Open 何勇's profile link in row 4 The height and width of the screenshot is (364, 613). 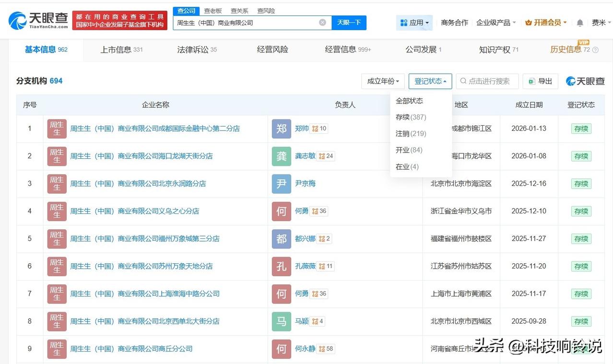click(302, 211)
